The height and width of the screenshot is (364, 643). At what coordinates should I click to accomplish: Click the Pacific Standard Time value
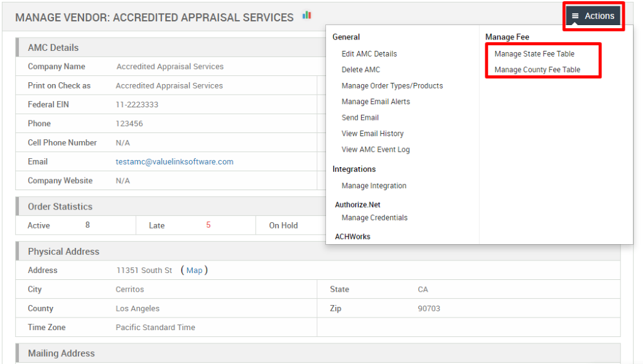[156, 327]
